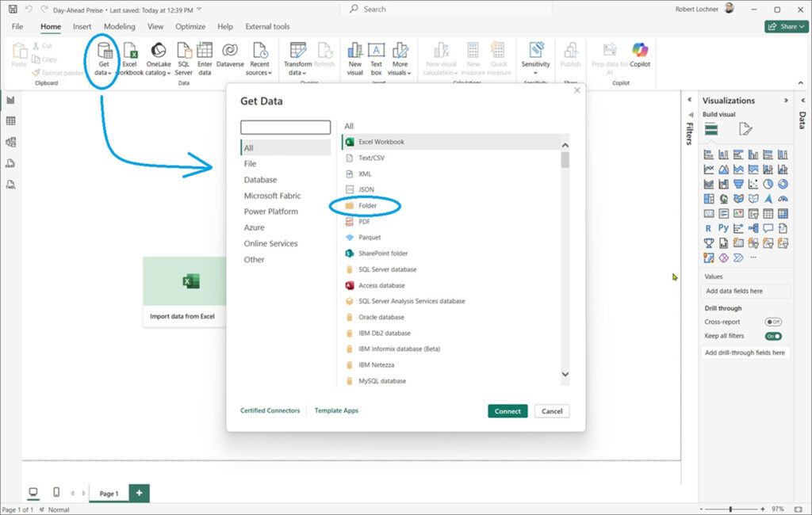Open the Sensitivity dropdown
Image resolution: width=812 pixels, height=515 pixels.
535,58
